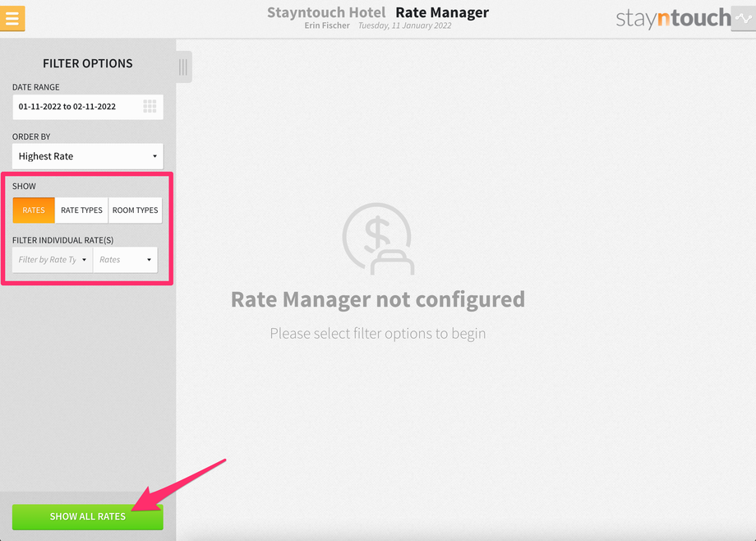Click 'Please select filter options to begin' text
This screenshot has height=541, width=756.
tap(378, 334)
